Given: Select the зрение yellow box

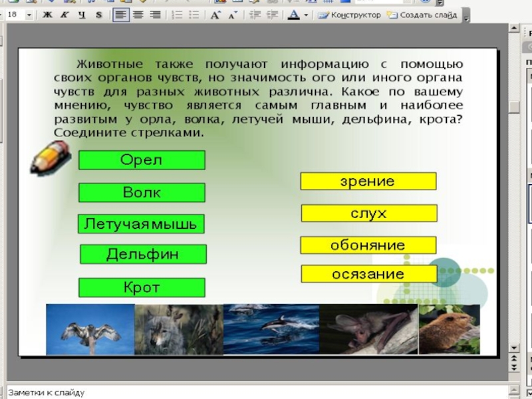Looking at the screenshot, I should (x=368, y=181).
